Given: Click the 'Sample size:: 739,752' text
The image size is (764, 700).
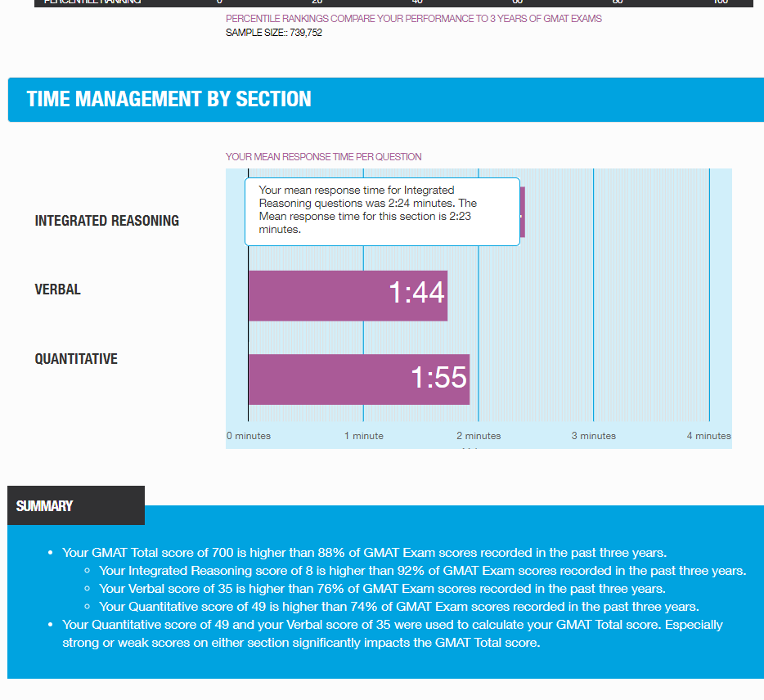Looking at the screenshot, I should pyautogui.click(x=274, y=33).
